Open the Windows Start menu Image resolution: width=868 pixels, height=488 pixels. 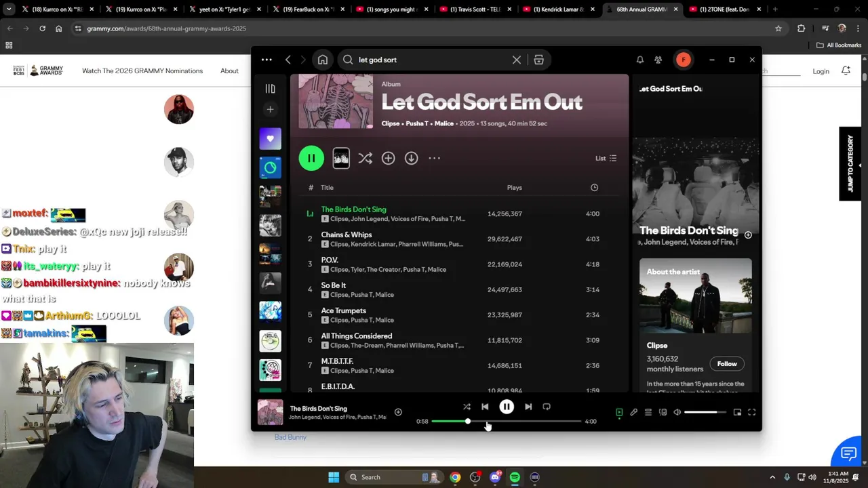[334, 477]
